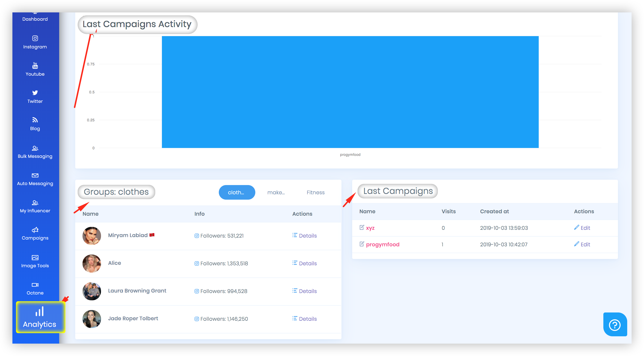Click the Last Campaigns Activity heading
The width and height of the screenshot is (644, 356).
pyautogui.click(x=137, y=24)
